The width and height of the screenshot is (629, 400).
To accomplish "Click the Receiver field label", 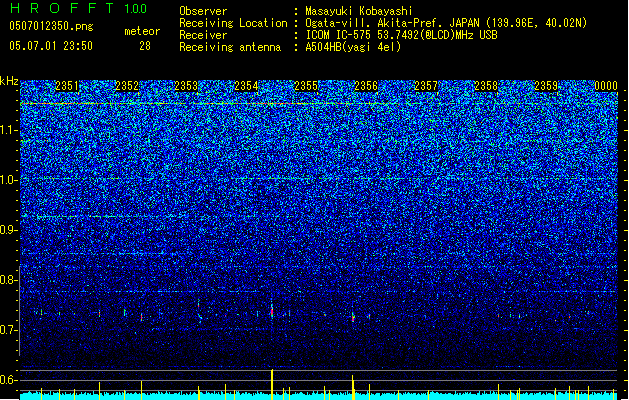I will [x=203, y=35].
